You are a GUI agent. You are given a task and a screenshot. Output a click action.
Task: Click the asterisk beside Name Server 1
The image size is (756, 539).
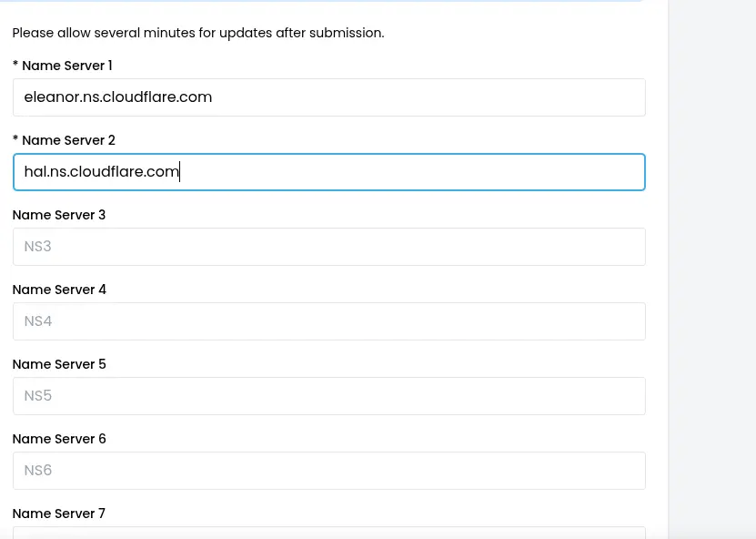(15, 66)
